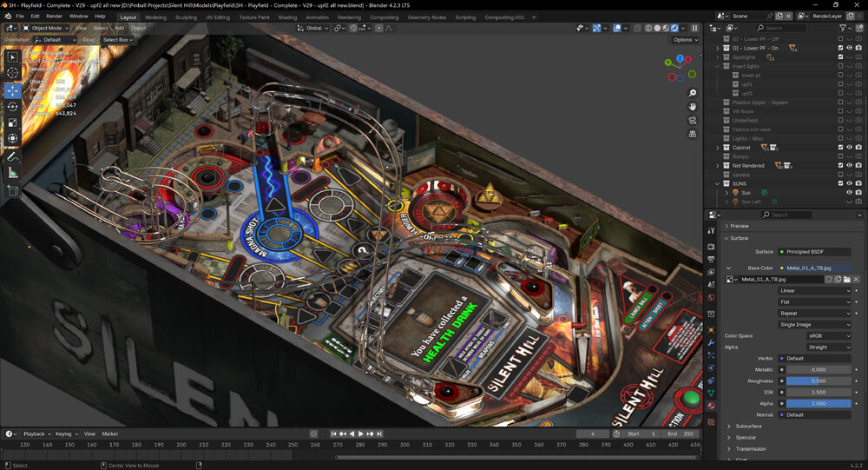Open the timeline Playback menu
The image size is (868, 470).
click(36, 434)
